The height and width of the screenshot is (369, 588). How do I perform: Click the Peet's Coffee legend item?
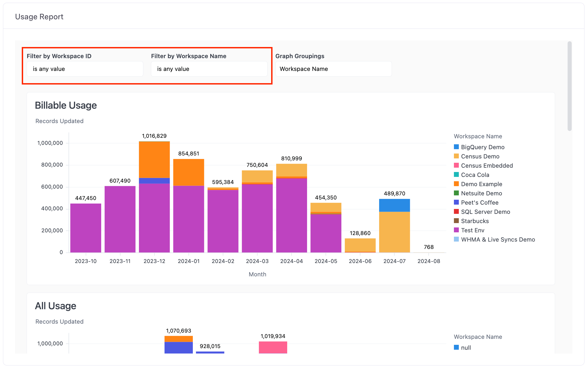(x=479, y=203)
